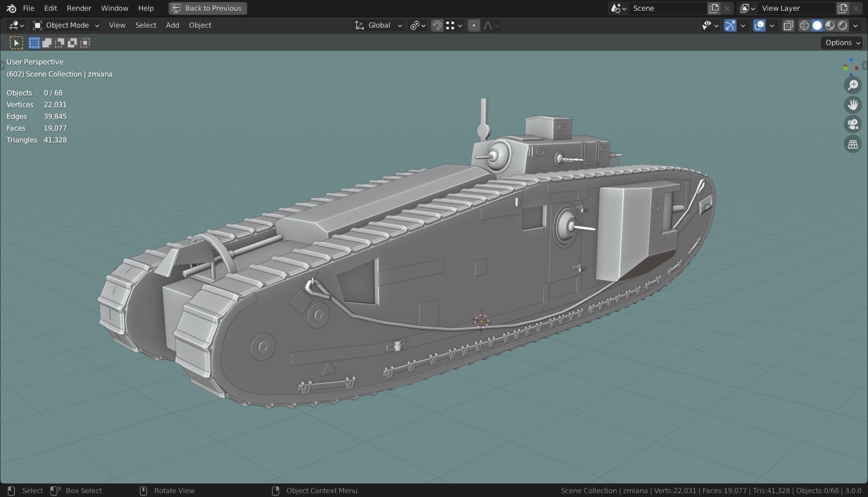The height and width of the screenshot is (497, 868).
Task: Open the viewport Add menu
Action: pos(173,25)
